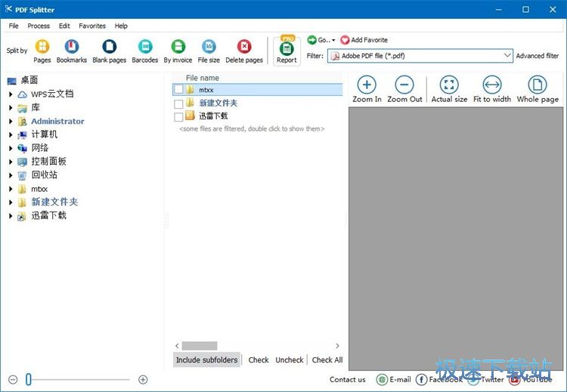This screenshot has width=567, height=392.
Task: Add current folder via Add Favorite
Action: (x=364, y=40)
